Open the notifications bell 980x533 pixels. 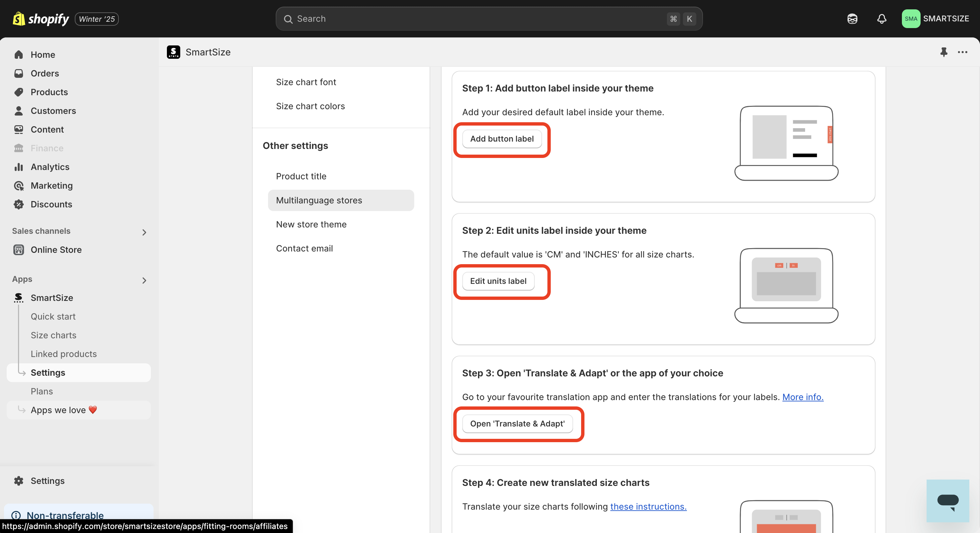click(882, 19)
